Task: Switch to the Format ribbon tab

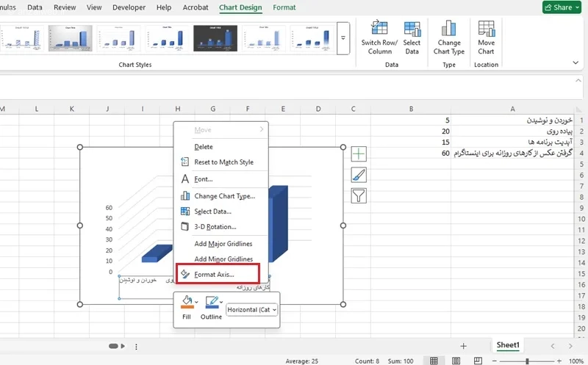Action: (x=284, y=7)
